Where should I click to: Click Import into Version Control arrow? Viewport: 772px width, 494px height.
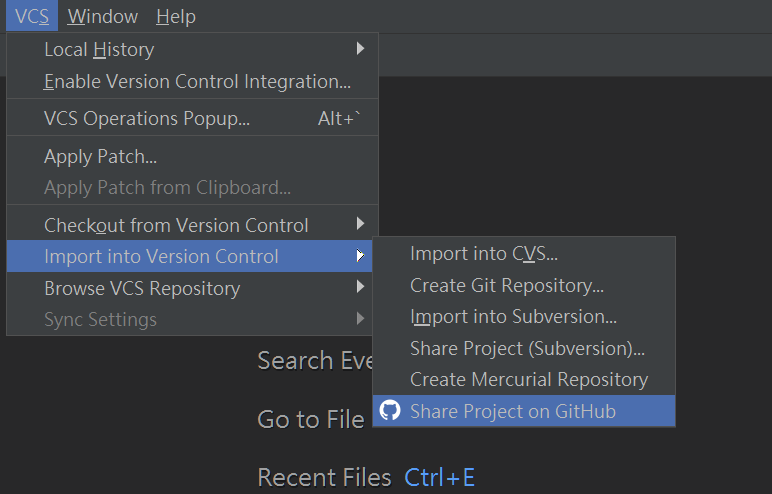coord(360,257)
